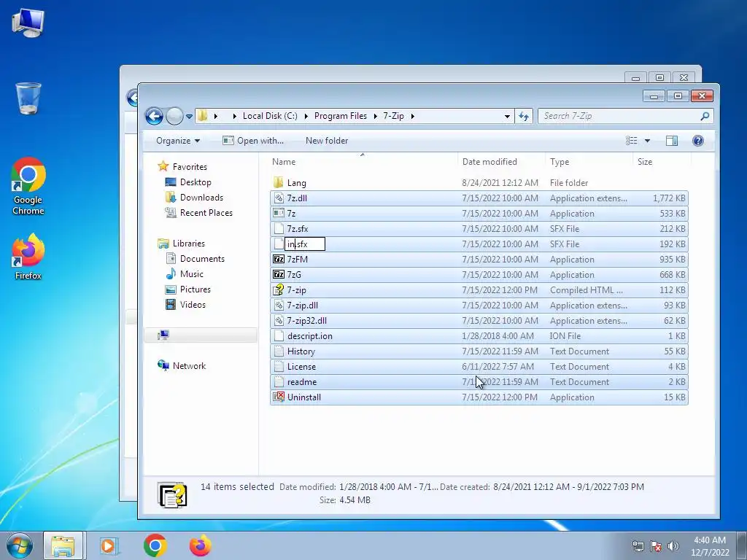
Task: Open the address bar previous locations dropdown
Action: 507,116
